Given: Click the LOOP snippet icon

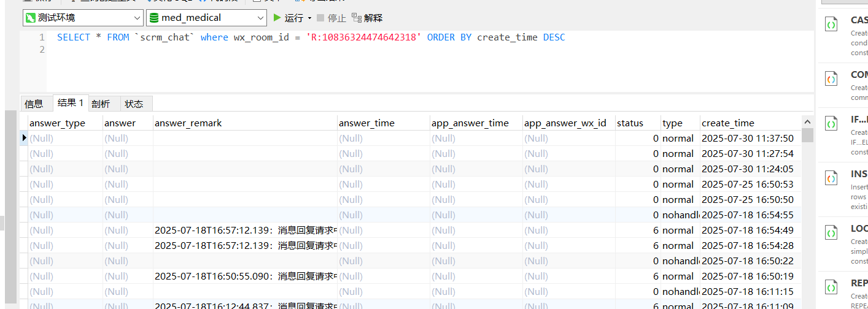Looking at the screenshot, I should (x=831, y=234).
